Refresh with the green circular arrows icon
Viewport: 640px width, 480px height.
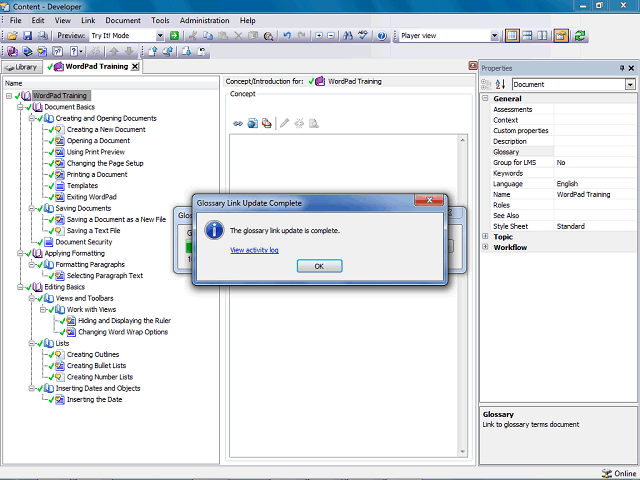(x=580, y=36)
